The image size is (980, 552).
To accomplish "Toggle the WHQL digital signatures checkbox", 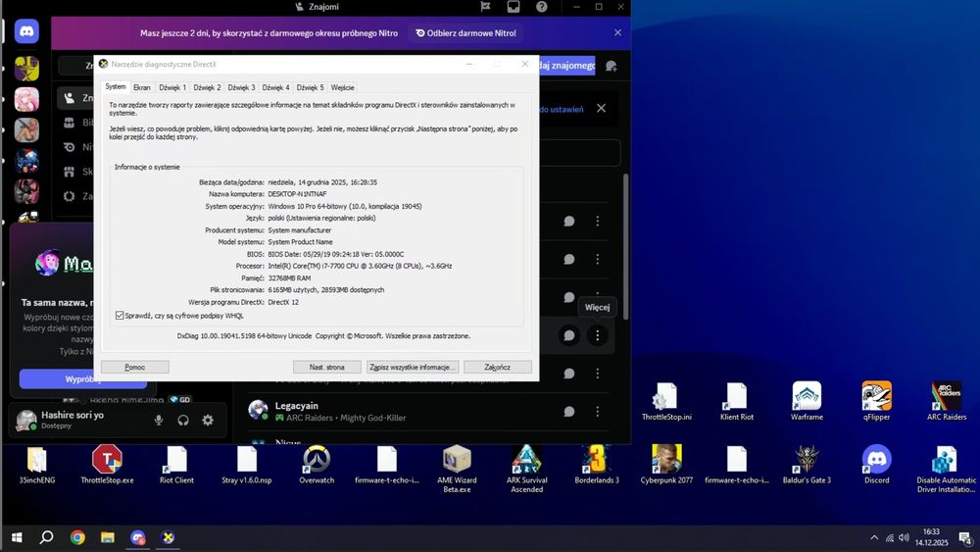I will 120,316.
